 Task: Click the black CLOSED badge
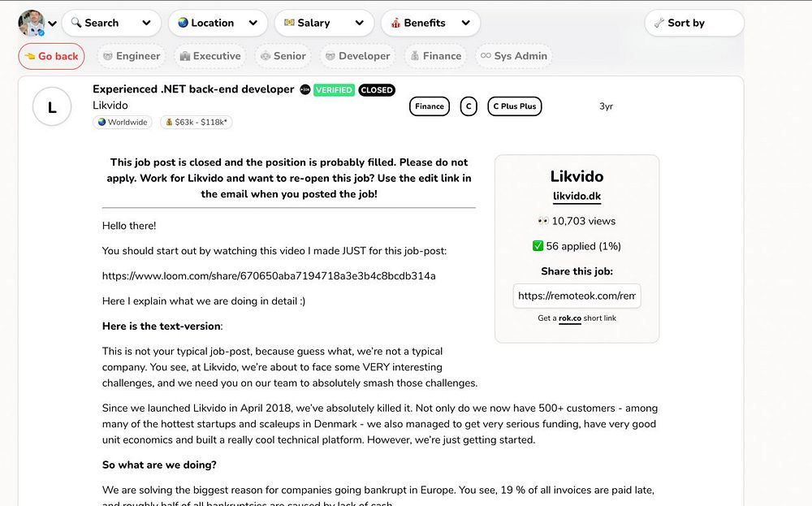pyautogui.click(x=377, y=90)
